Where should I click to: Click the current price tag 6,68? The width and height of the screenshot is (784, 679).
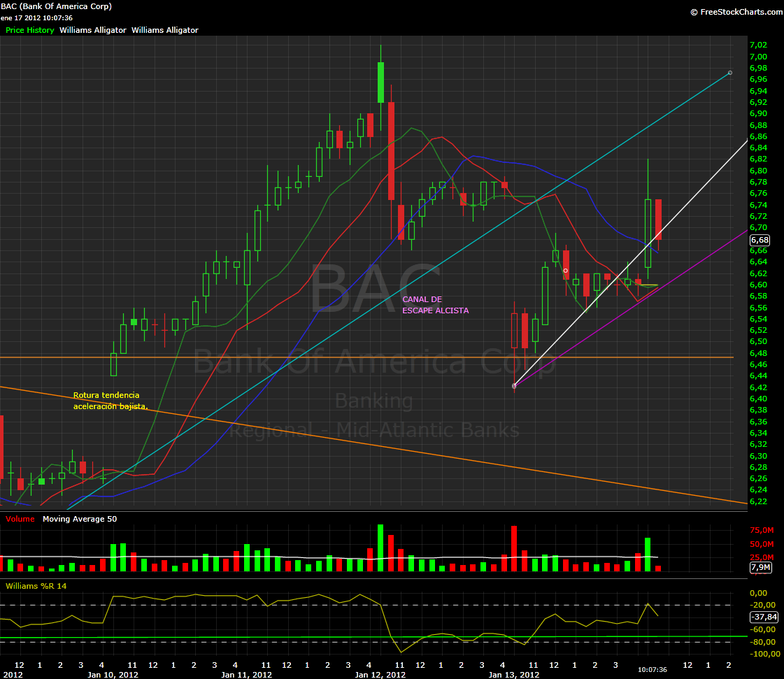[x=760, y=240]
